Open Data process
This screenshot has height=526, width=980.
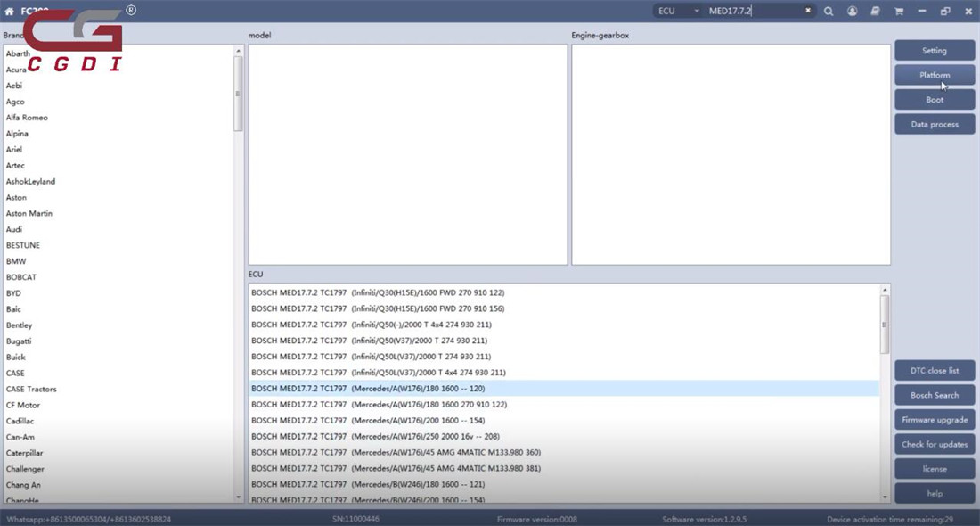point(935,124)
